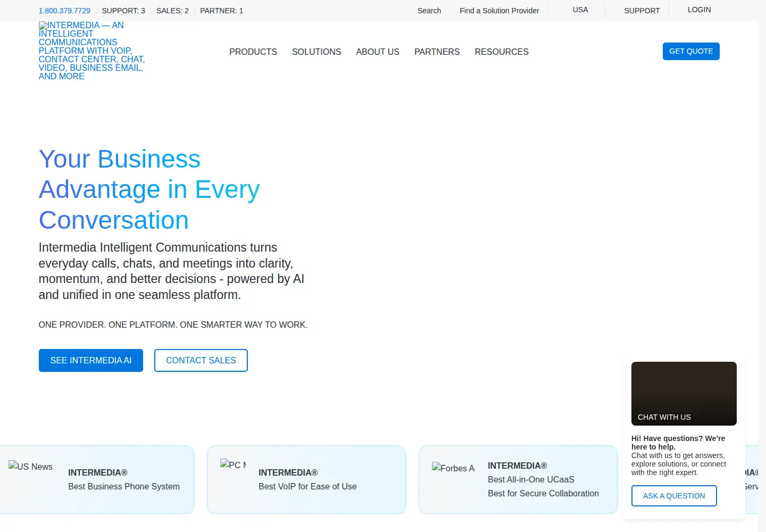
Task: Select 'Best All-in-One UCaaS' text
Action: (x=531, y=479)
